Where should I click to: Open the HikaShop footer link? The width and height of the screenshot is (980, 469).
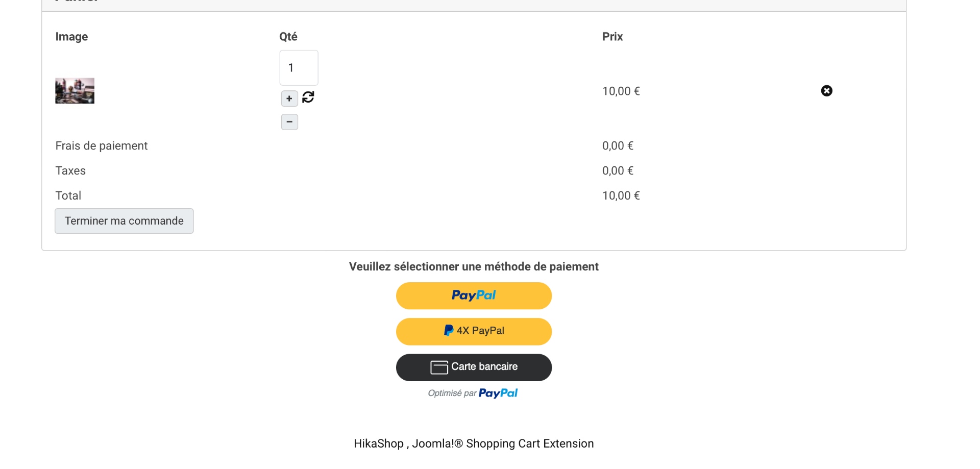pos(379,444)
